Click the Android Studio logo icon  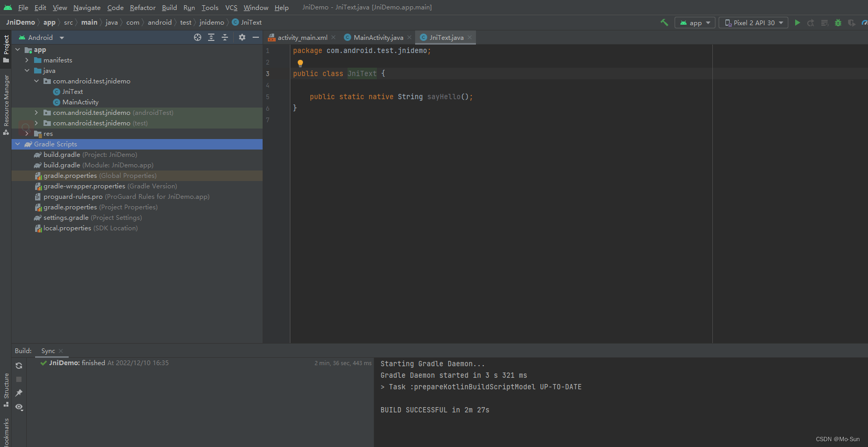tap(8, 7)
